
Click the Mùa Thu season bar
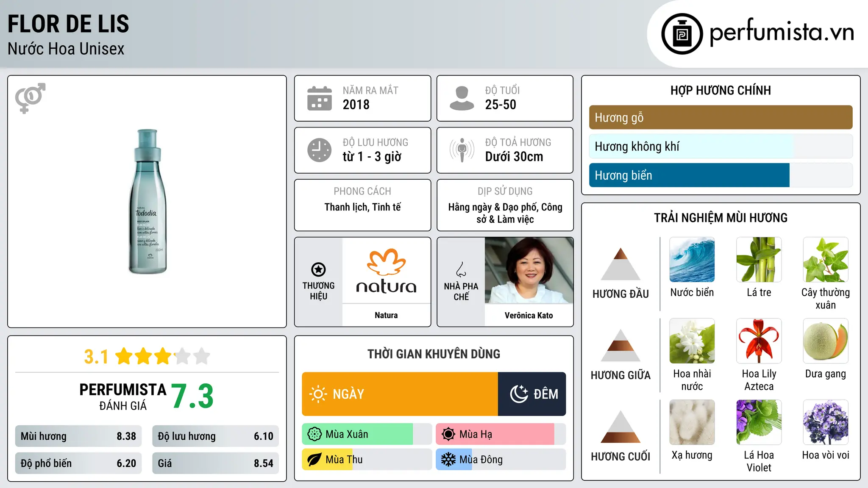point(367,460)
